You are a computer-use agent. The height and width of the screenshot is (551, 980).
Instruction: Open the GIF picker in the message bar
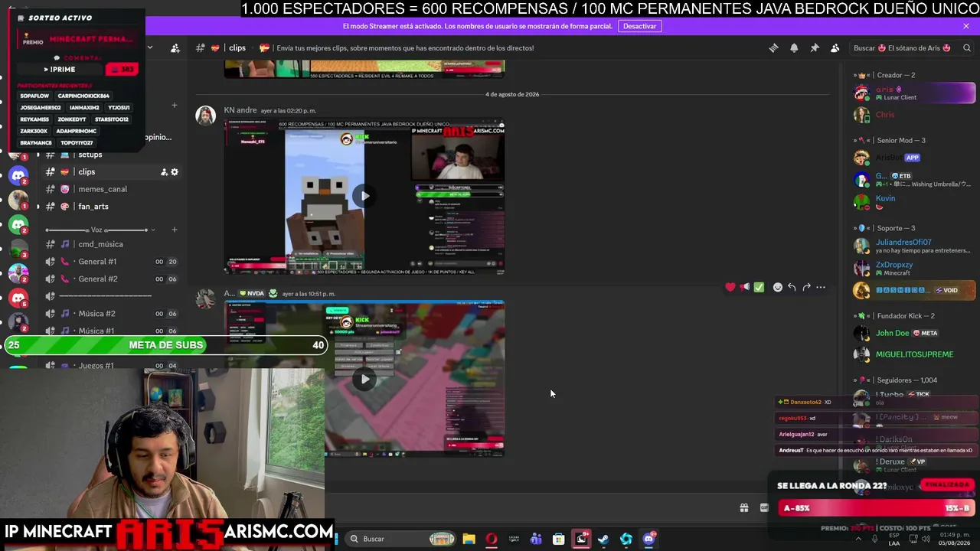coord(764,507)
